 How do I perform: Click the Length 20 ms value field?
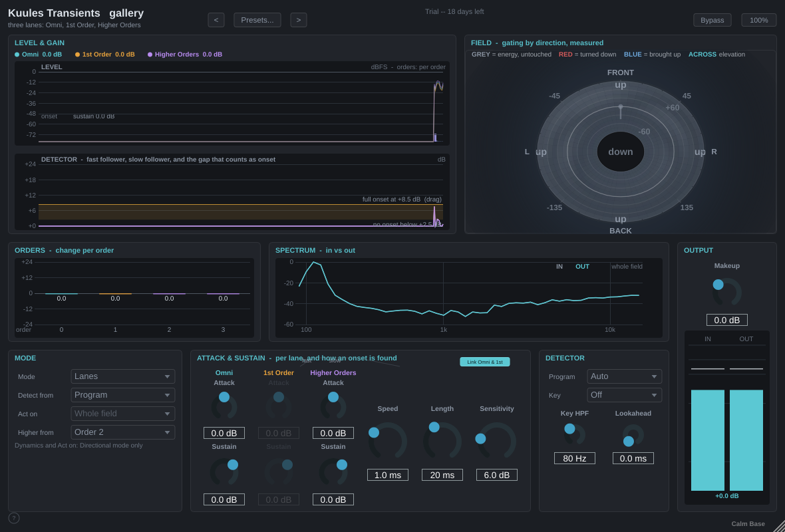[x=442, y=475]
